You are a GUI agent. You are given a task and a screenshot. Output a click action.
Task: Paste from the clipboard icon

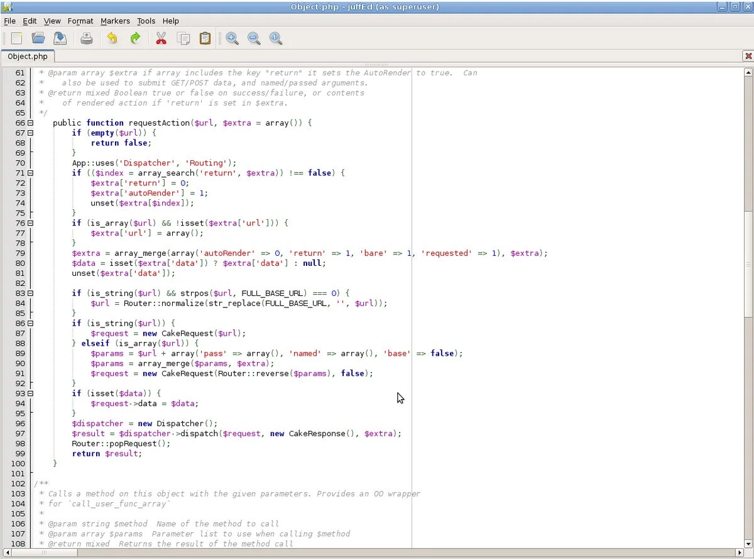(205, 38)
